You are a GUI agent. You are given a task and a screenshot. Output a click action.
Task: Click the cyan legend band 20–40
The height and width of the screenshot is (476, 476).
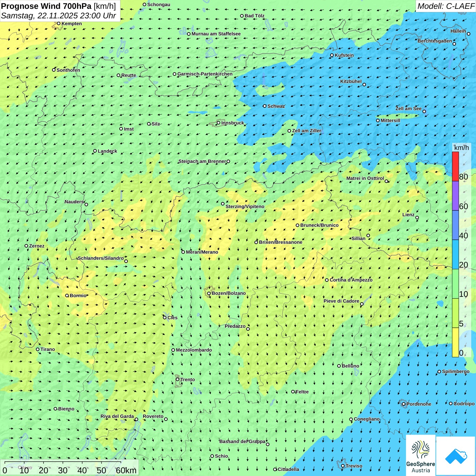[455, 254]
